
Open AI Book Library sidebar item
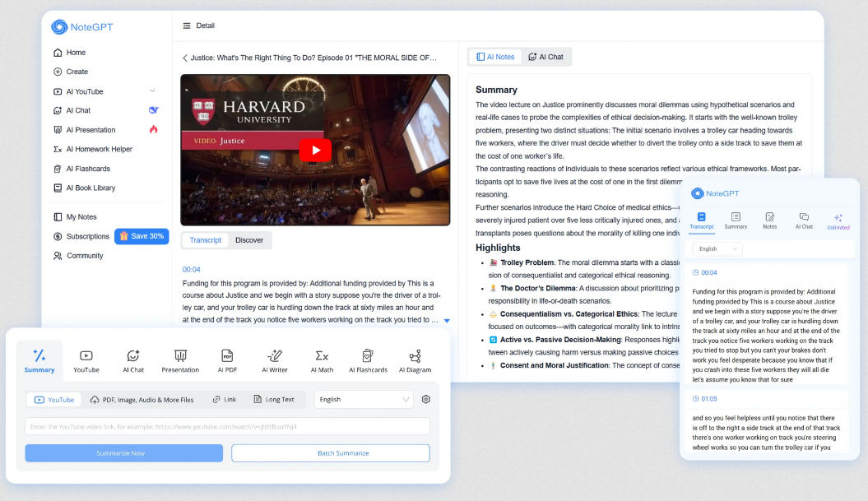(x=85, y=188)
